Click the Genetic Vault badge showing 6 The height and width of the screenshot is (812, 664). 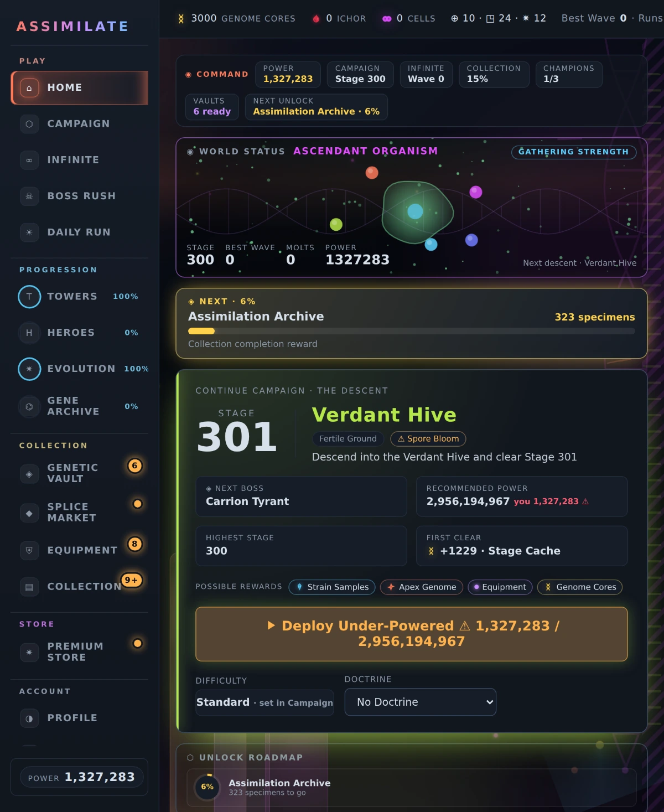pyautogui.click(x=134, y=466)
